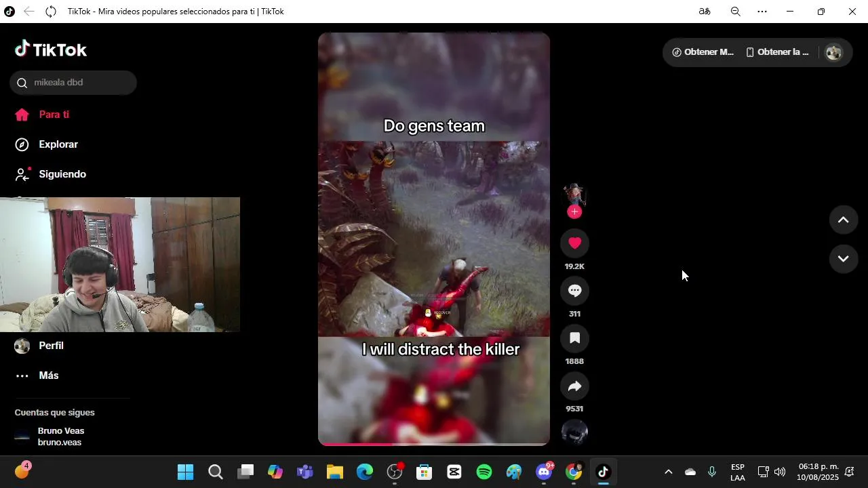The width and height of the screenshot is (868, 488).
Task: Open Discord from the taskbar
Action: (x=544, y=472)
